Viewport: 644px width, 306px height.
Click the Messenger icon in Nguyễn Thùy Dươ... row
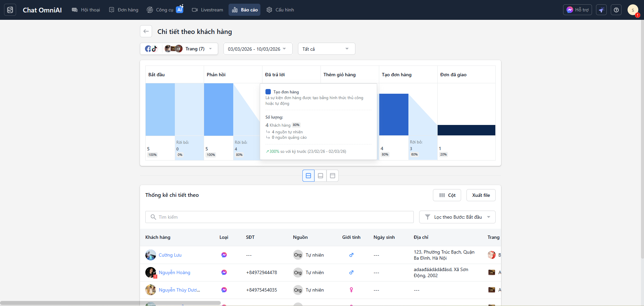click(x=224, y=290)
